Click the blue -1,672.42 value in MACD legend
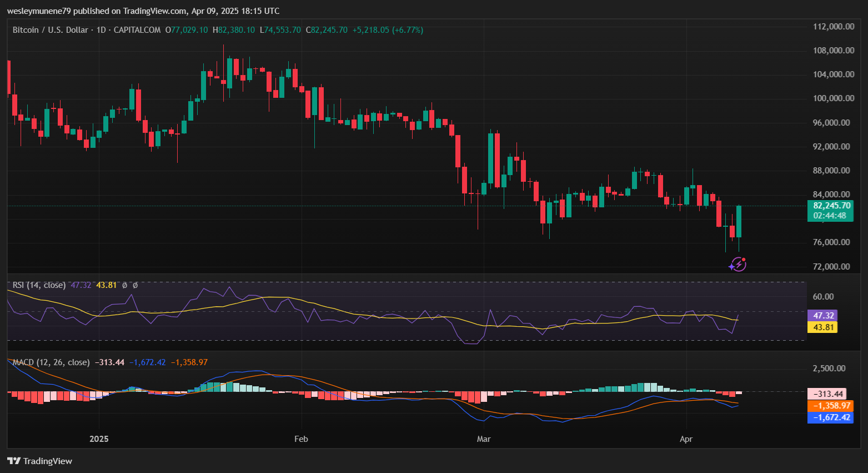Image resolution: width=868 pixels, height=473 pixels. (x=147, y=362)
